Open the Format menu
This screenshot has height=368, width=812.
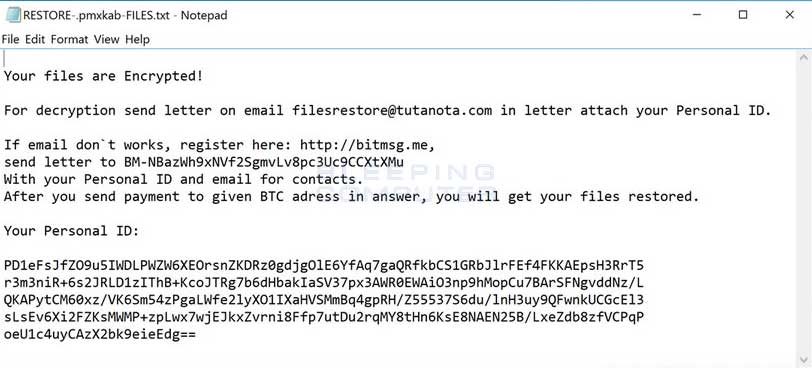[x=69, y=39]
